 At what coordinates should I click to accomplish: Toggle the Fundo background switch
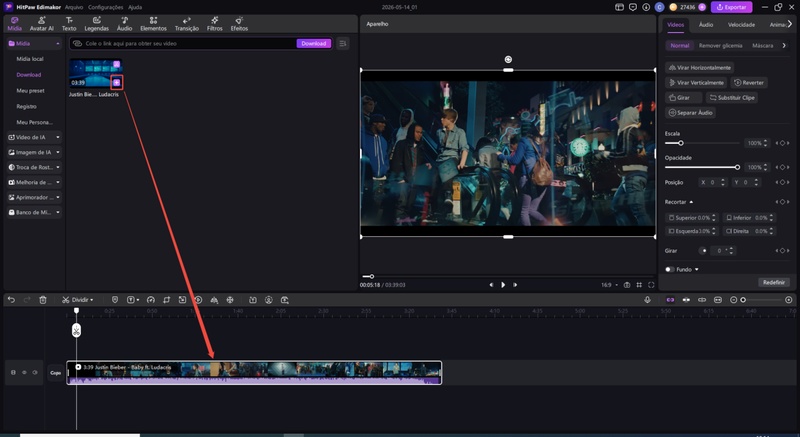[x=669, y=269]
